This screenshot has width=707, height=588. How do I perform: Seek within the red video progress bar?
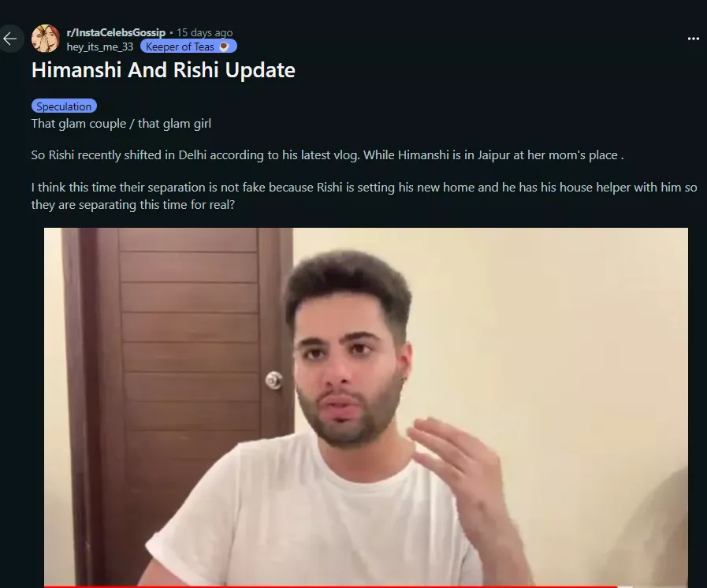pyautogui.click(x=330, y=586)
